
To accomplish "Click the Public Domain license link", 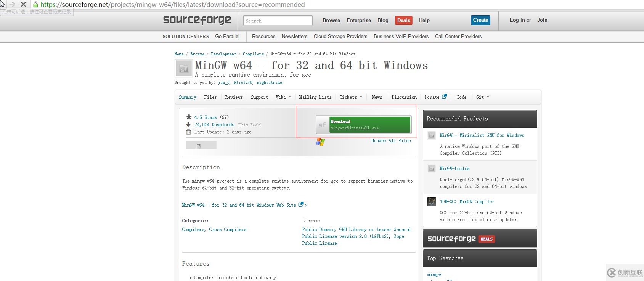I will pos(319,230).
